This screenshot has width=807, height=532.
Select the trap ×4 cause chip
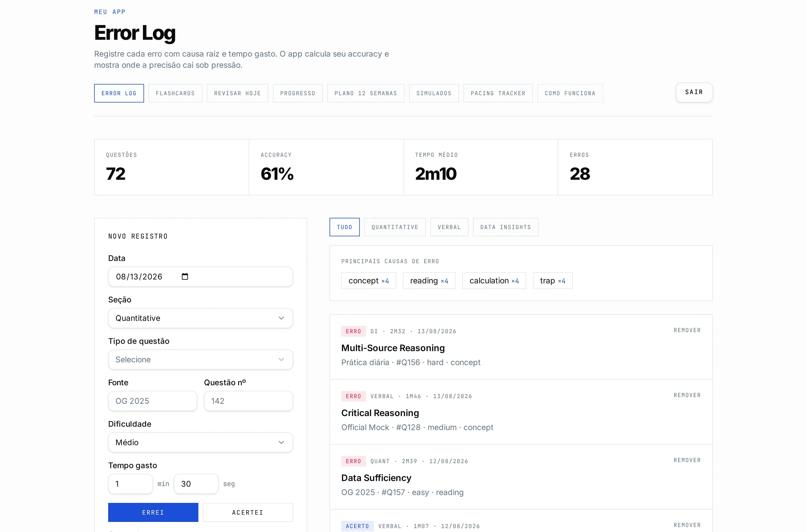point(552,281)
